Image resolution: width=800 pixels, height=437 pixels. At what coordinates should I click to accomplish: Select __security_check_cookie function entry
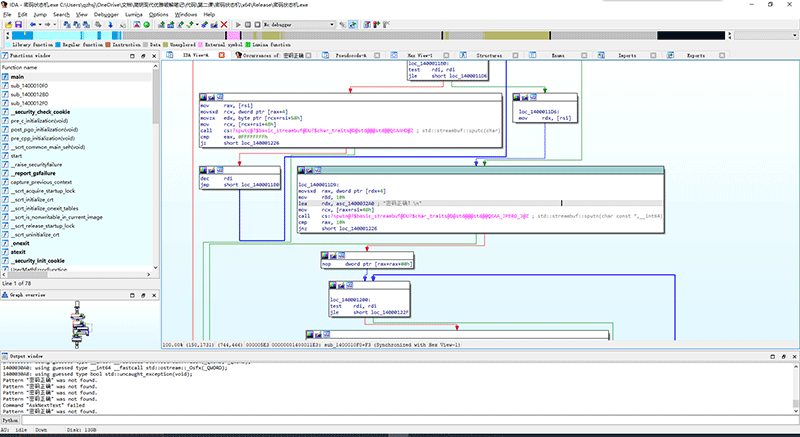pyautogui.click(x=40, y=112)
